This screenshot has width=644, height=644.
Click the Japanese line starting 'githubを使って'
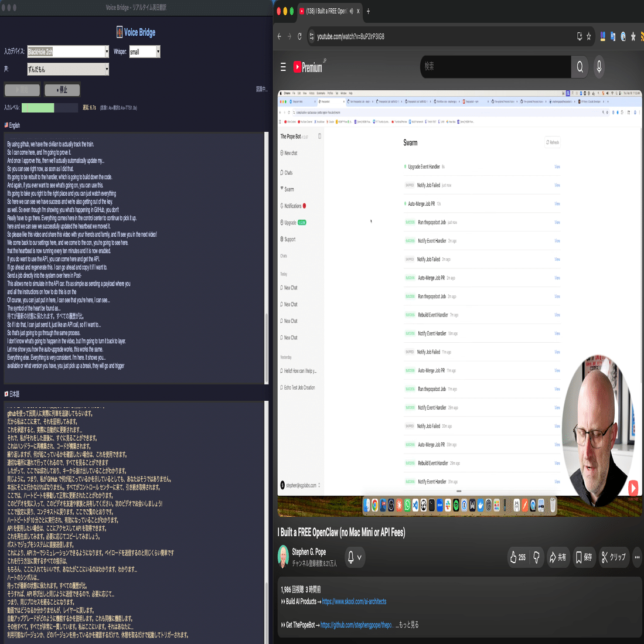50,414
